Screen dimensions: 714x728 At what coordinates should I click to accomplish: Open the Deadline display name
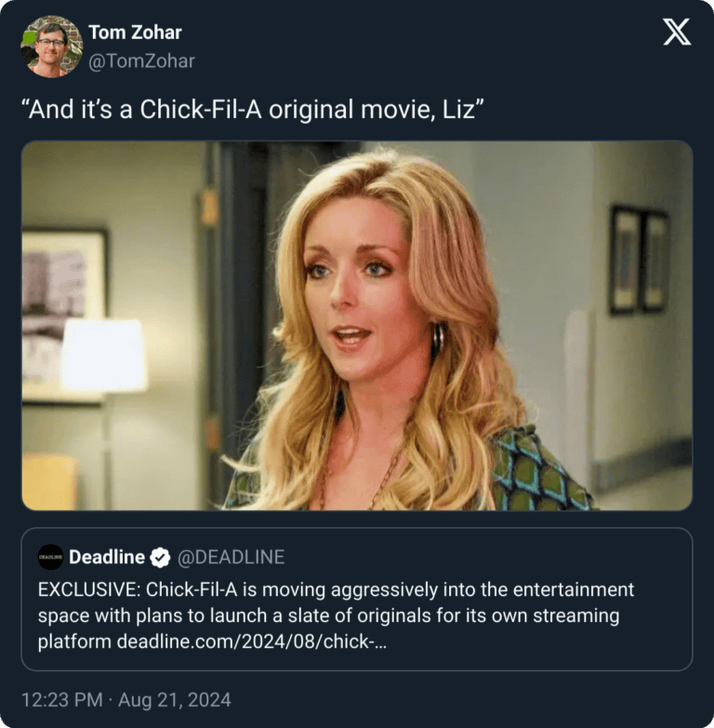coord(107,557)
